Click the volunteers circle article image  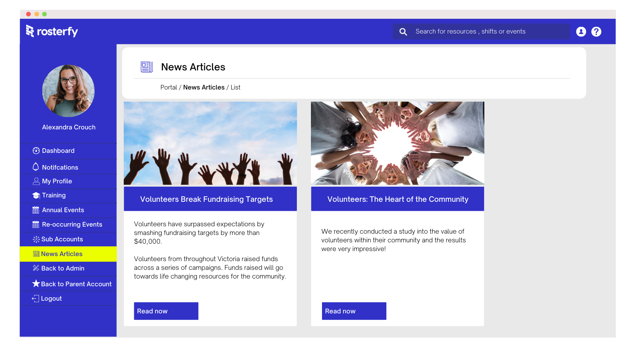pyautogui.click(x=397, y=143)
